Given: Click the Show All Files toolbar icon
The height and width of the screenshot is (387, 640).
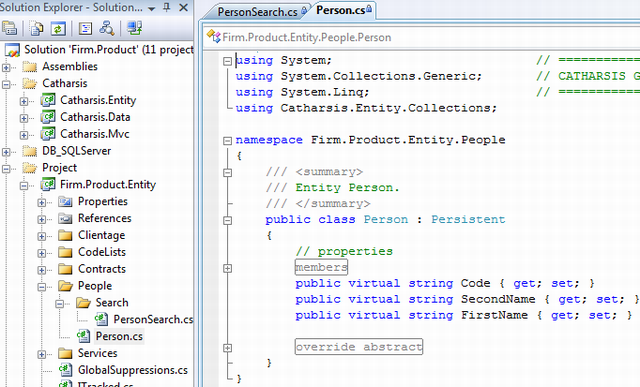Looking at the screenshot, I should point(37,29).
